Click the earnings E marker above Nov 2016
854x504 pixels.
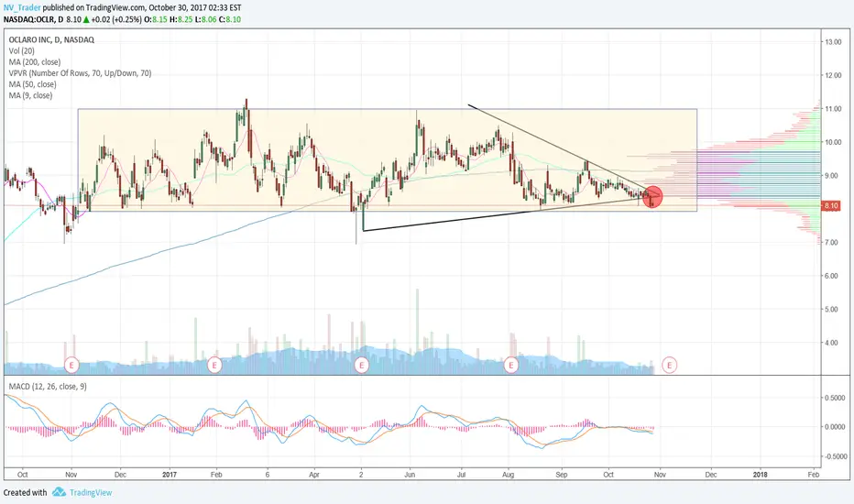(x=71, y=365)
